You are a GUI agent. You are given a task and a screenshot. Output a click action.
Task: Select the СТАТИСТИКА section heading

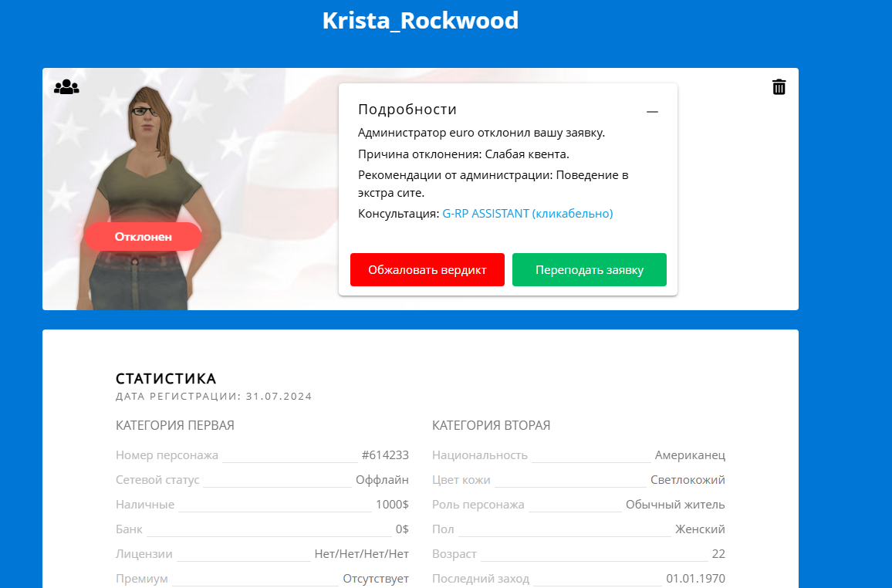[166, 379]
